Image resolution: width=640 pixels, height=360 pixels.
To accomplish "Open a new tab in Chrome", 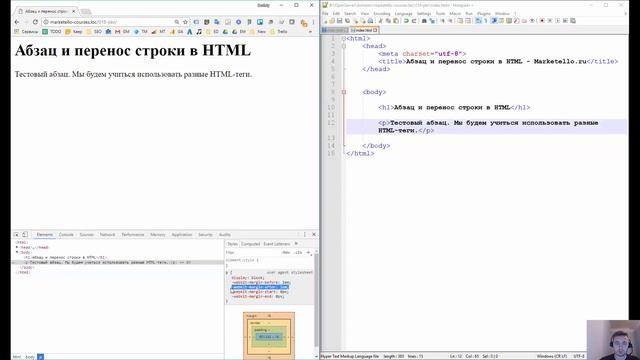I will tap(86, 11).
